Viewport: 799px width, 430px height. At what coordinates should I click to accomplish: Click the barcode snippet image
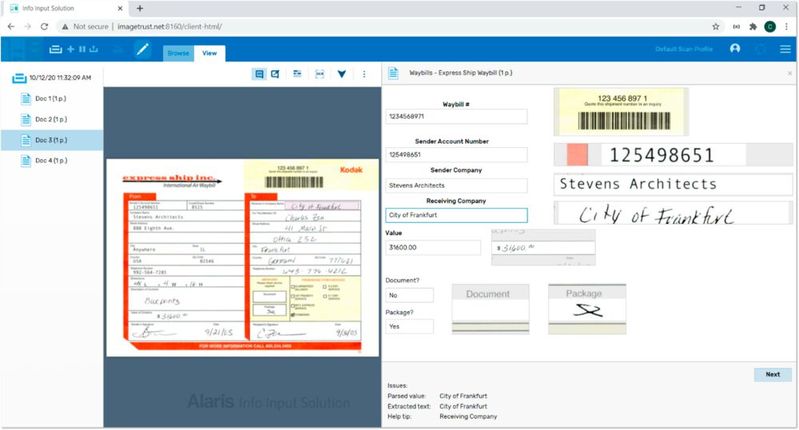pos(621,112)
